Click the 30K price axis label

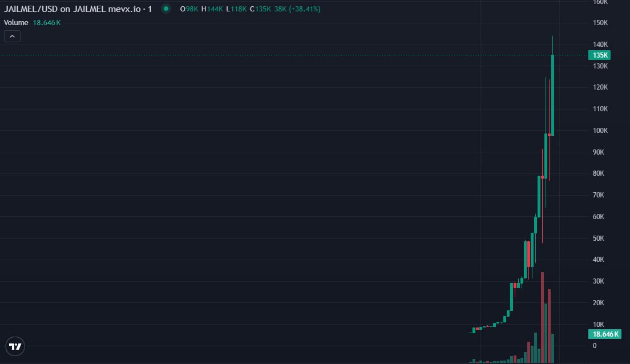pos(599,281)
